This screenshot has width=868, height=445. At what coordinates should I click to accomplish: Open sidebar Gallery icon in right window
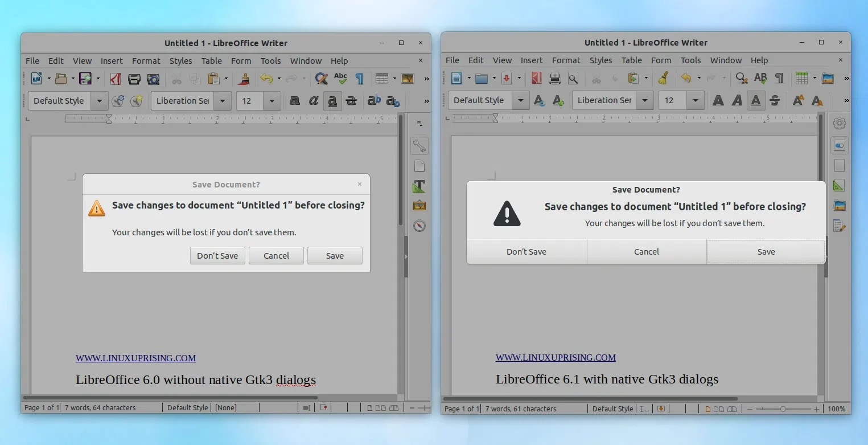(x=839, y=206)
